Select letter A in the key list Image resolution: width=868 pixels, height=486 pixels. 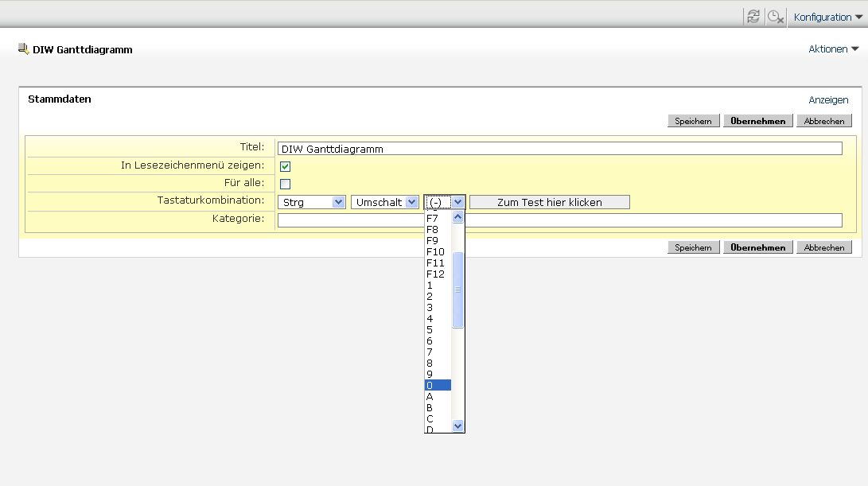click(x=438, y=396)
